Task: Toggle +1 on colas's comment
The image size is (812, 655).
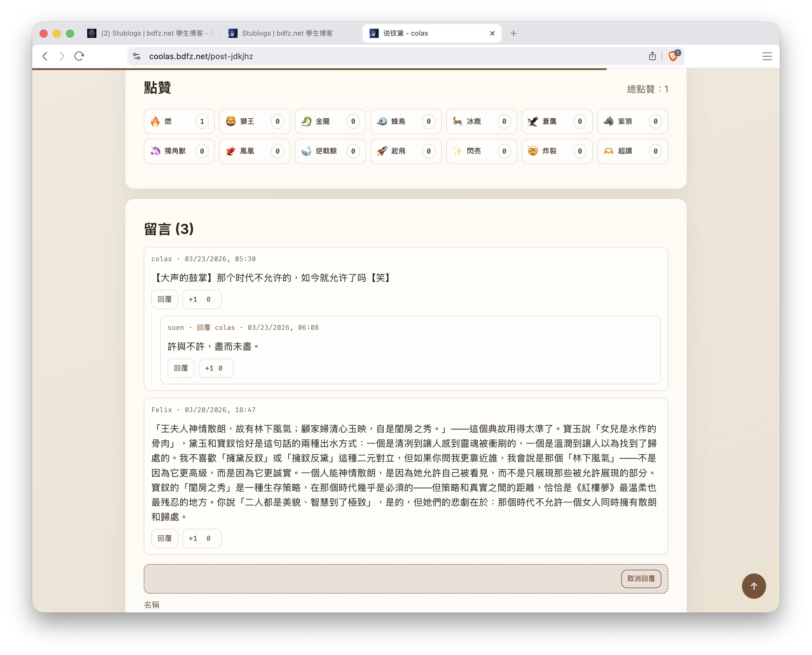Action: [202, 300]
